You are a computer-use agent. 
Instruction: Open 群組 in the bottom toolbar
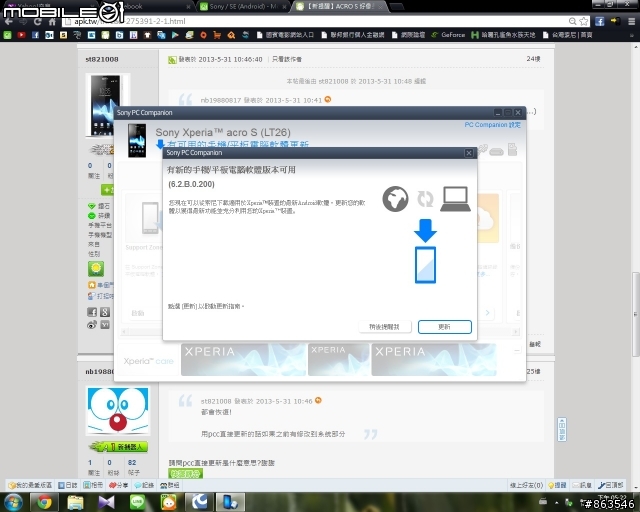coord(170,485)
